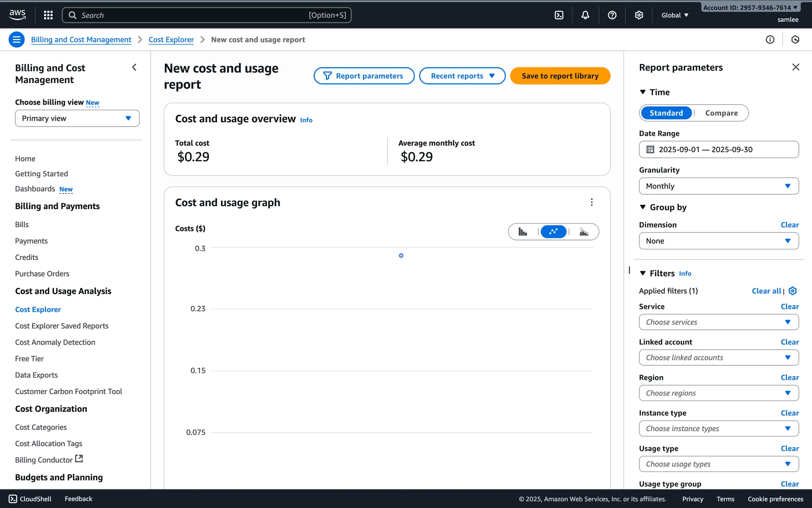Open Cost Explorer Saved Reports
The width and height of the screenshot is (812, 508).
click(62, 326)
